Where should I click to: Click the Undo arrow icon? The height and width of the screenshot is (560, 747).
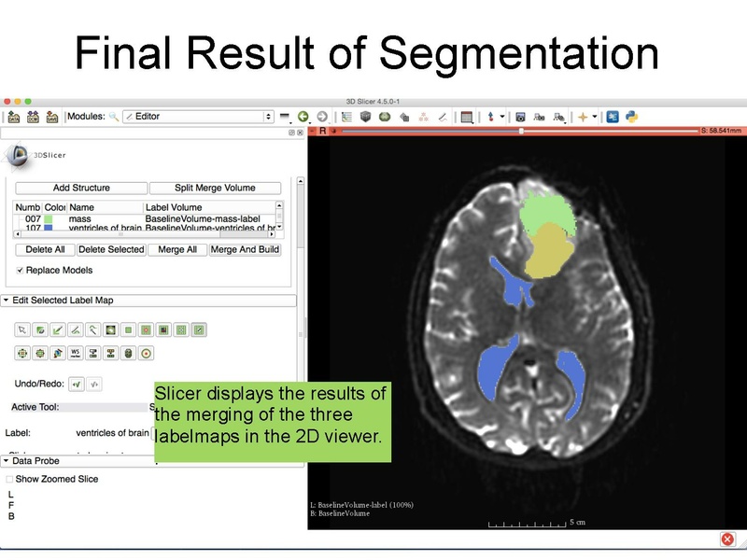(x=78, y=385)
